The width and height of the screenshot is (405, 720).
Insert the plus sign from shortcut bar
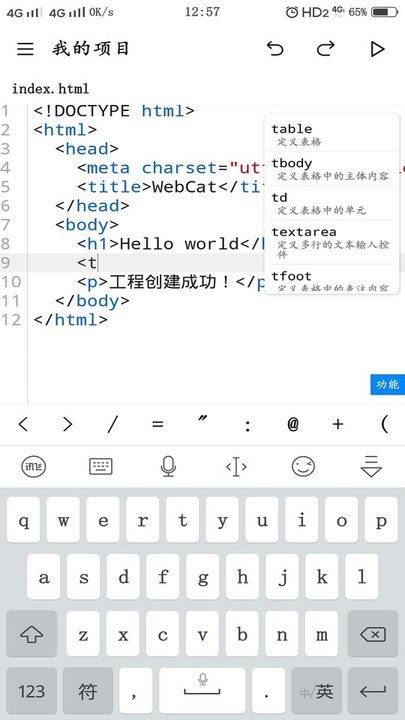pos(338,425)
